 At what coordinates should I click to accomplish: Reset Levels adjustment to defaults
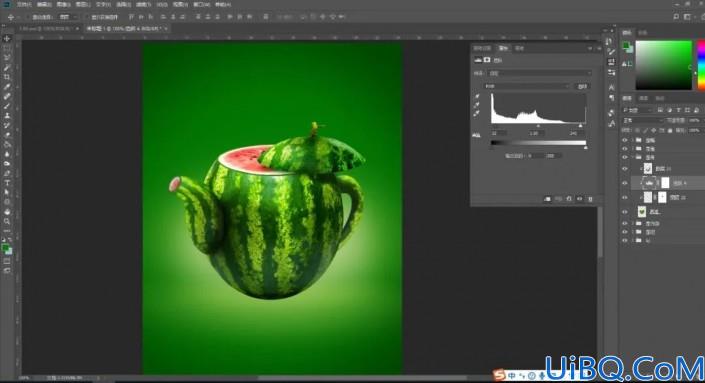tap(569, 199)
